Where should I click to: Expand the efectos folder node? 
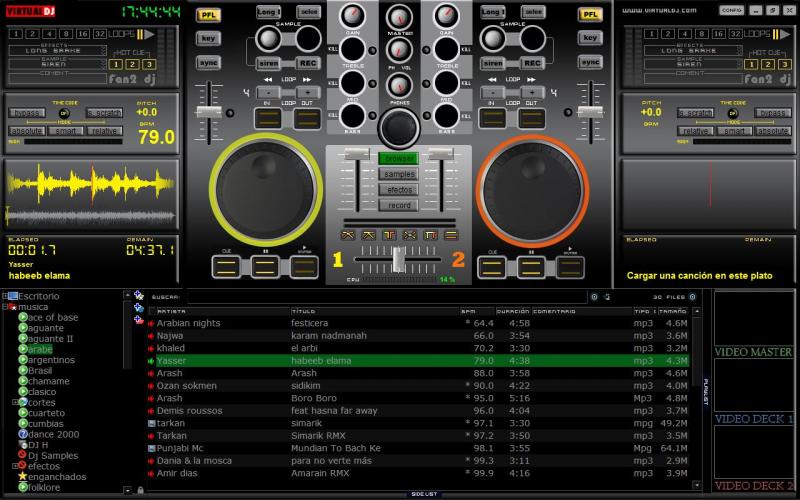coord(15,466)
